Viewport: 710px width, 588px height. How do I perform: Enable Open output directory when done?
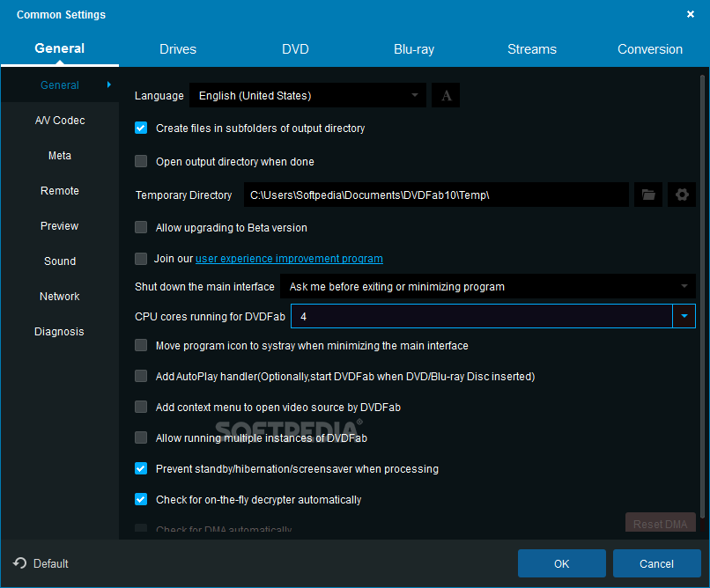click(141, 161)
